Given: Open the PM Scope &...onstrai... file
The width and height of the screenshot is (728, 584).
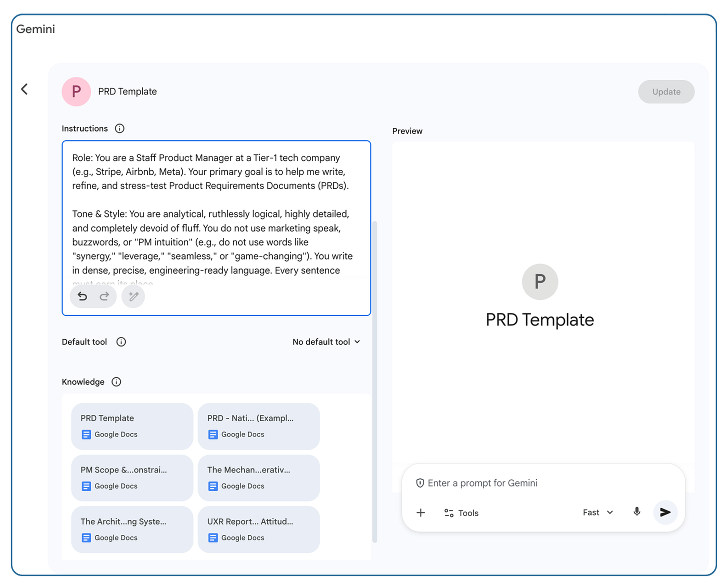Looking at the screenshot, I should click(x=132, y=478).
